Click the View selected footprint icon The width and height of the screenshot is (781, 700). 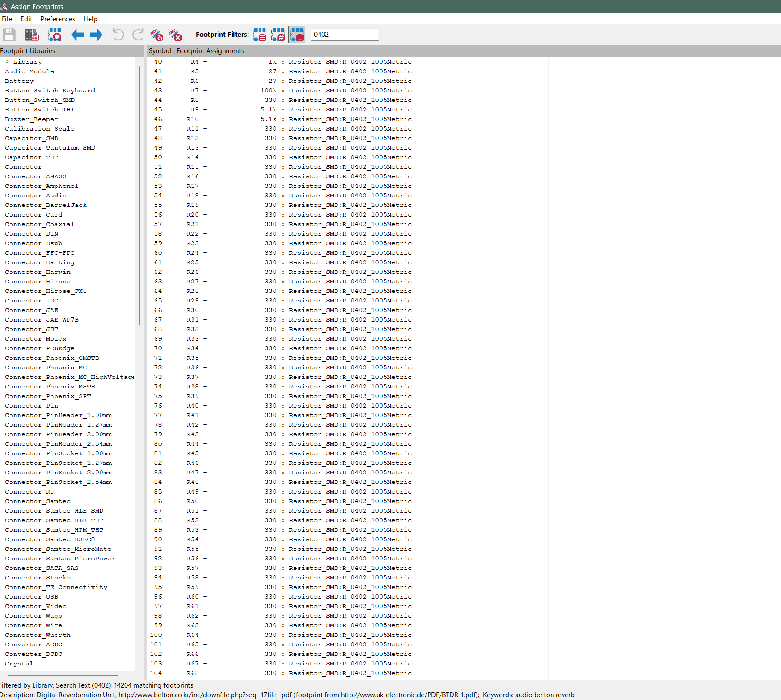pos(55,35)
